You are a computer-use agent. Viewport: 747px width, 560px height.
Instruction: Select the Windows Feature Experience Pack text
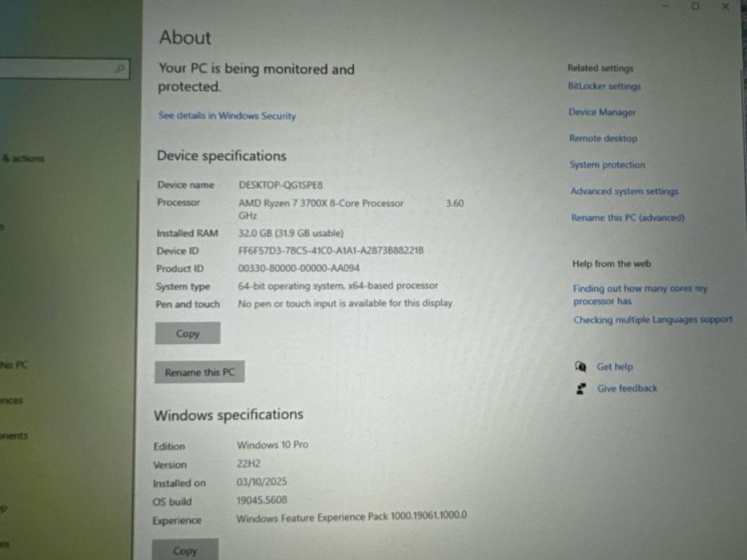coord(351,516)
